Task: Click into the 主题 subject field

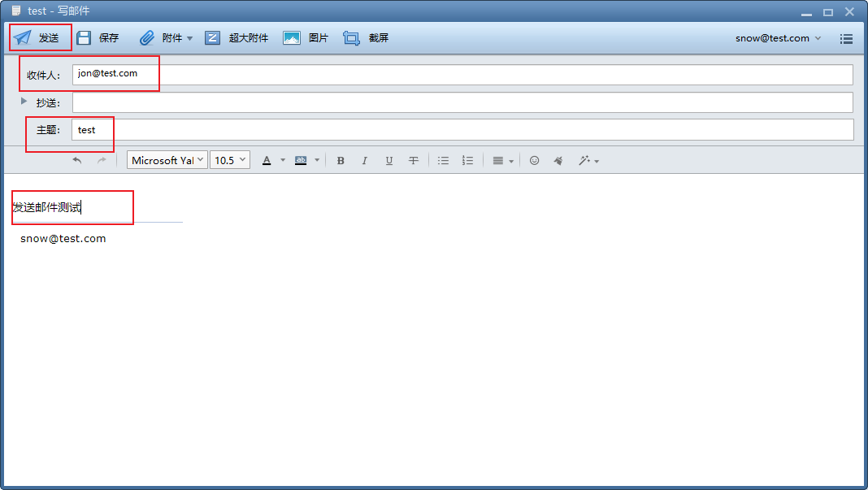Action: pos(462,129)
